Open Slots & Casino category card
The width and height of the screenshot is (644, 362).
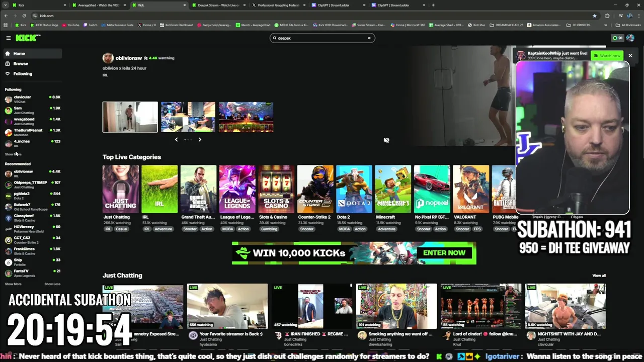[276, 189]
